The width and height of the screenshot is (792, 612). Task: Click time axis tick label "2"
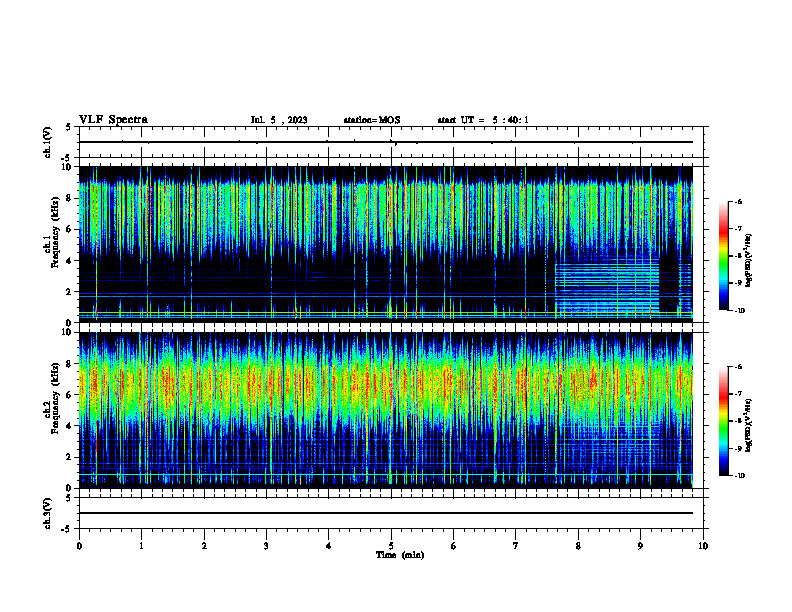point(204,546)
